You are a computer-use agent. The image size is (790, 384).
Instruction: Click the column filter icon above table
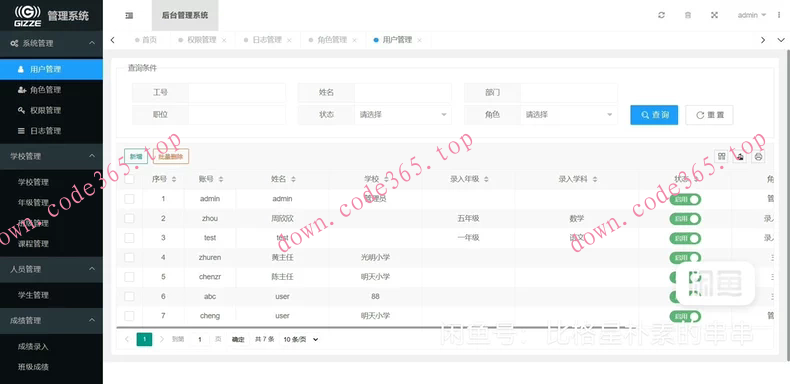coord(721,157)
